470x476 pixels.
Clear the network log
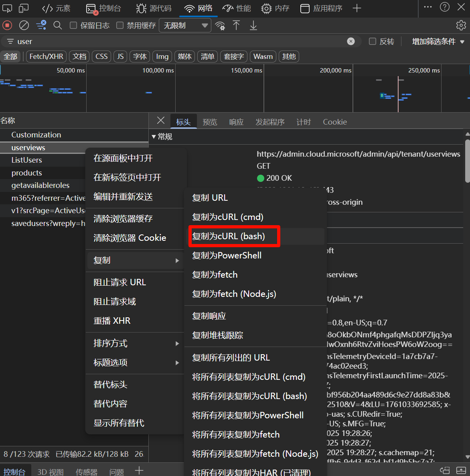tap(24, 26)
